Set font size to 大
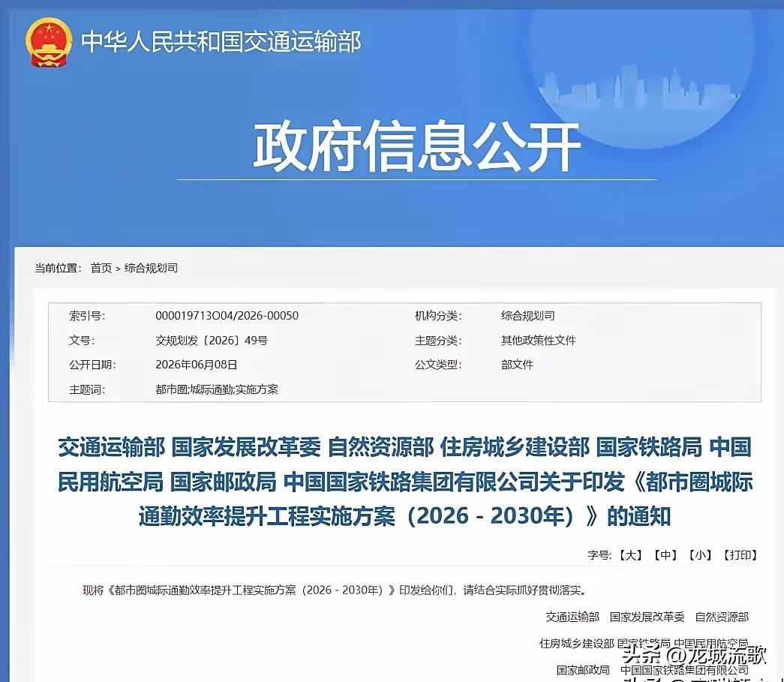This screenshot has width=784, height=682. pos(630,555)
